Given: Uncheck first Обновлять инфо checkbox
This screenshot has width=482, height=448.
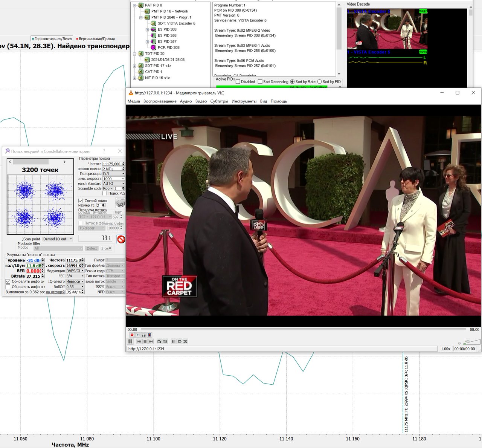Looking at the screenshot, I should [x=8, y=281].
